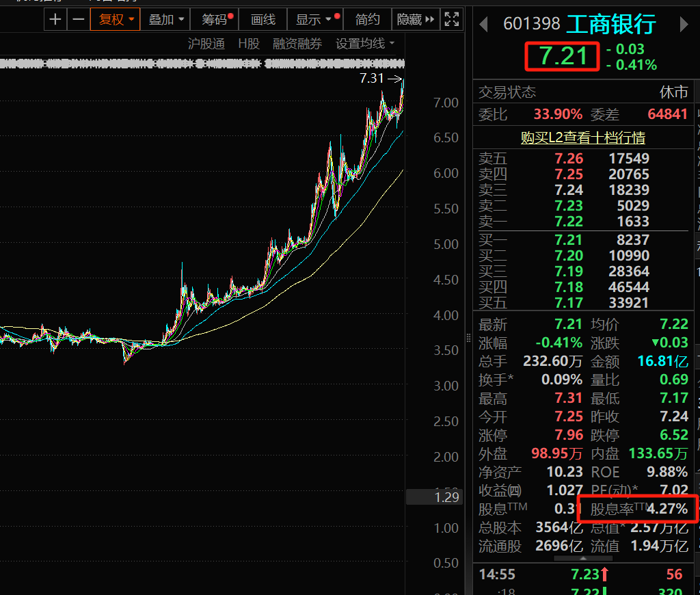Viewport: 700px width, 595px height.
Task: Expand the 设置均线 moving average settings
Action: tap(365, 44)
